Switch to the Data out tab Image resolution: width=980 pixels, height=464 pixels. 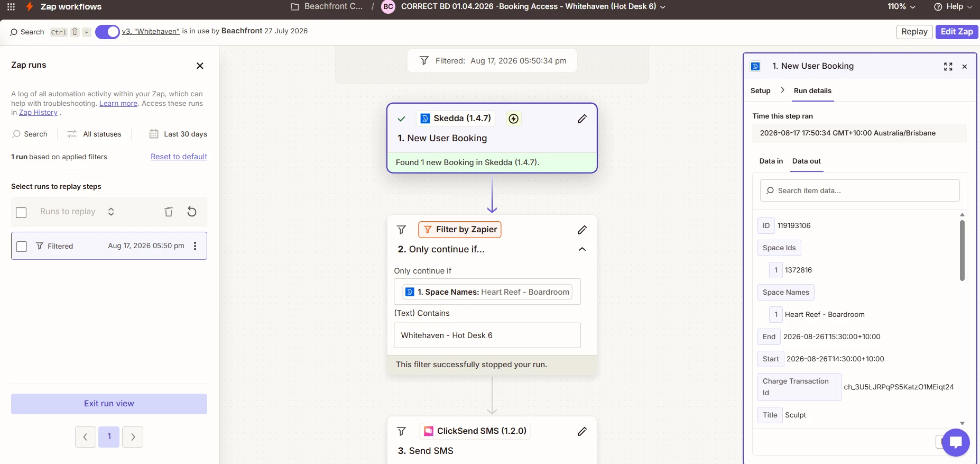tap(807, 161)
